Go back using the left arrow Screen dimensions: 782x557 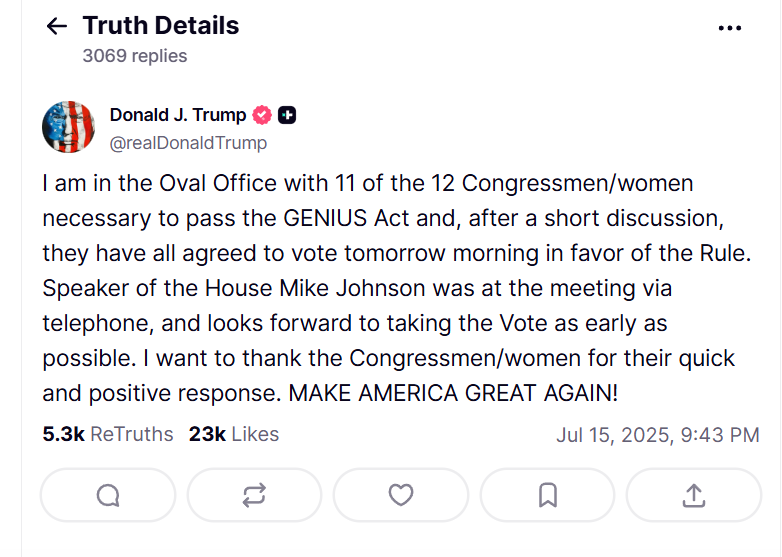56,26
